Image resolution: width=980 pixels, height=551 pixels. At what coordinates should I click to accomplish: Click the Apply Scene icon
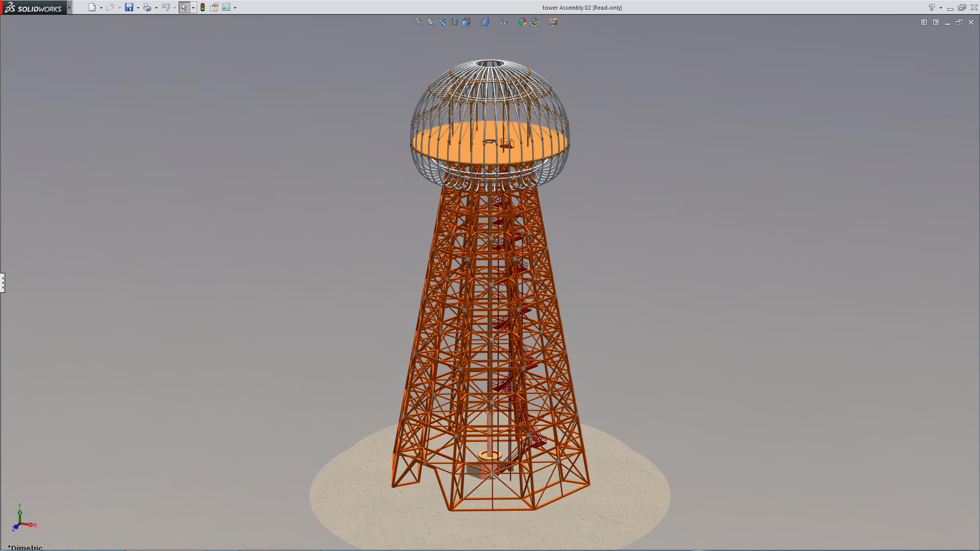click(x=534, y=22)
